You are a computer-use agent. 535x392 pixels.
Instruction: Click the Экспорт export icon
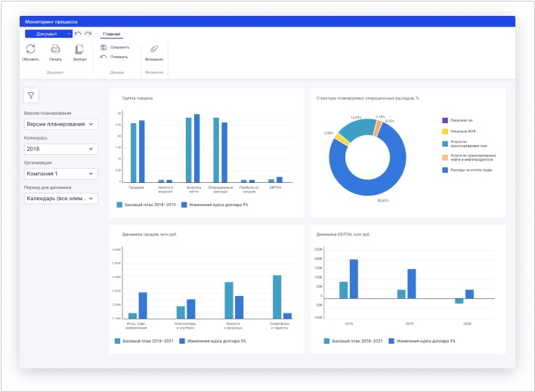[79, 49]
